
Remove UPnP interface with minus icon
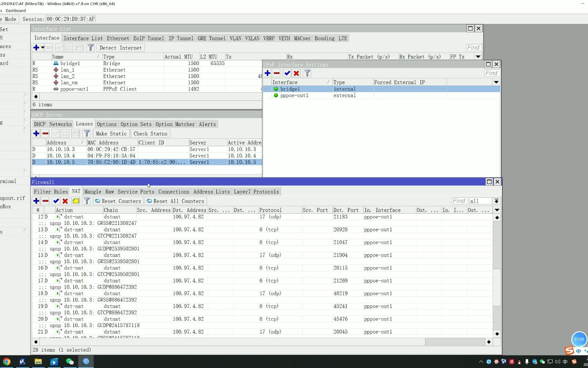tap(277, 73)
